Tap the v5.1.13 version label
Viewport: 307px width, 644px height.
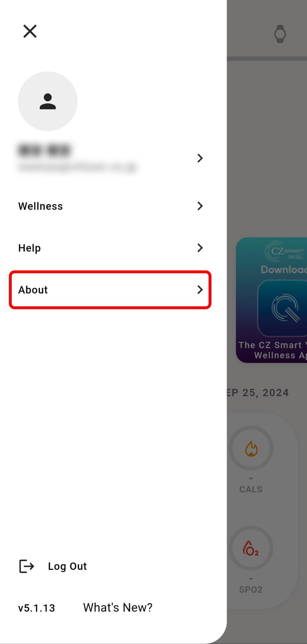tap(37, 608)
